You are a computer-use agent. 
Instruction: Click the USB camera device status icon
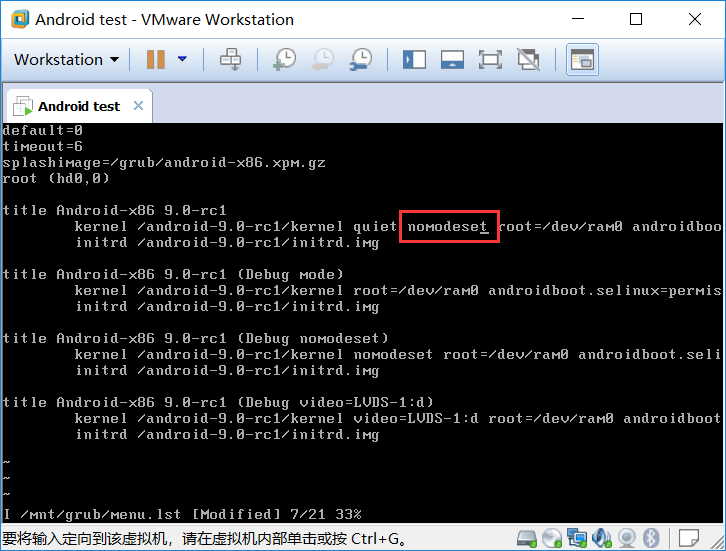pyautogui.click(x=626, y=538)
